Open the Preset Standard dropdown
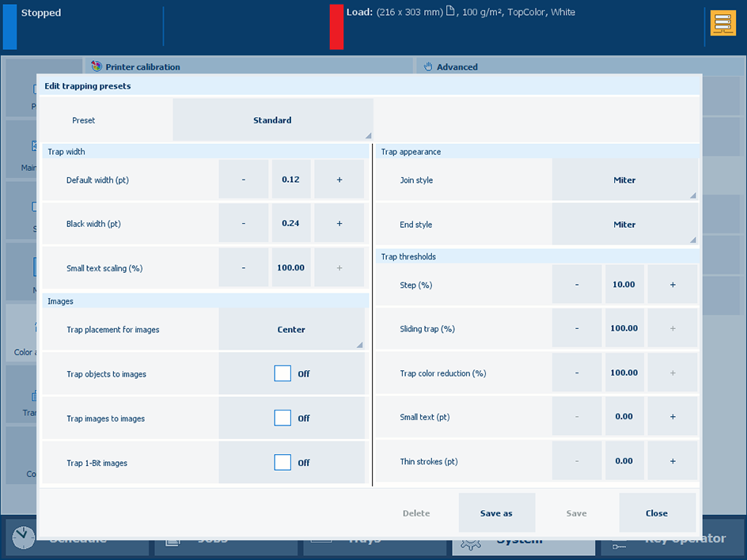The height and width of the screenshot is (560, 747). pyautogui.click(x=272, y=120)
